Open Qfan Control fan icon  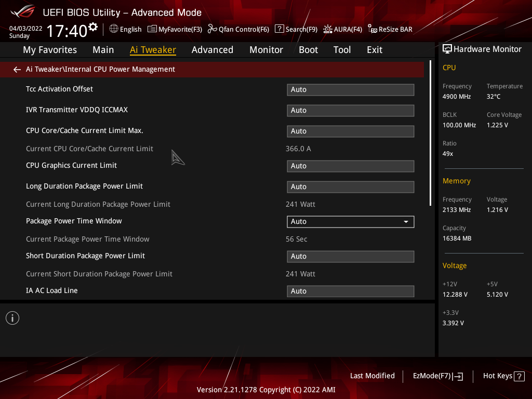212,29
